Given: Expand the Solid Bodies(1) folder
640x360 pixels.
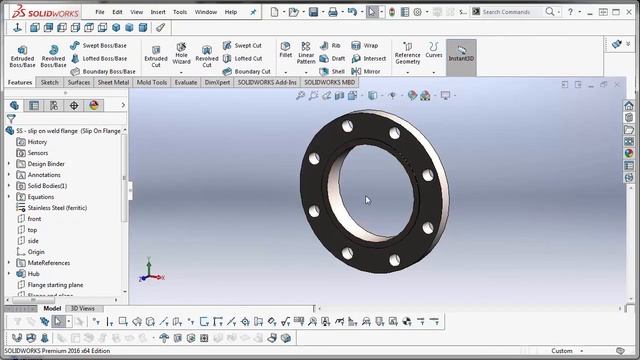Looking at the screenshot, I should coord(9,186).
